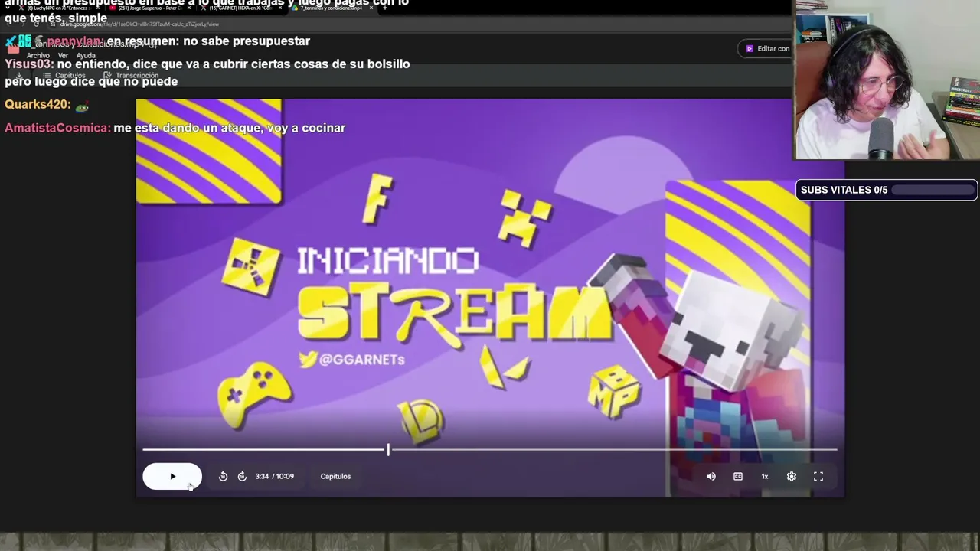Focus the drive.google.com address bar
980x551 pixels.
(x=138, y=24)
